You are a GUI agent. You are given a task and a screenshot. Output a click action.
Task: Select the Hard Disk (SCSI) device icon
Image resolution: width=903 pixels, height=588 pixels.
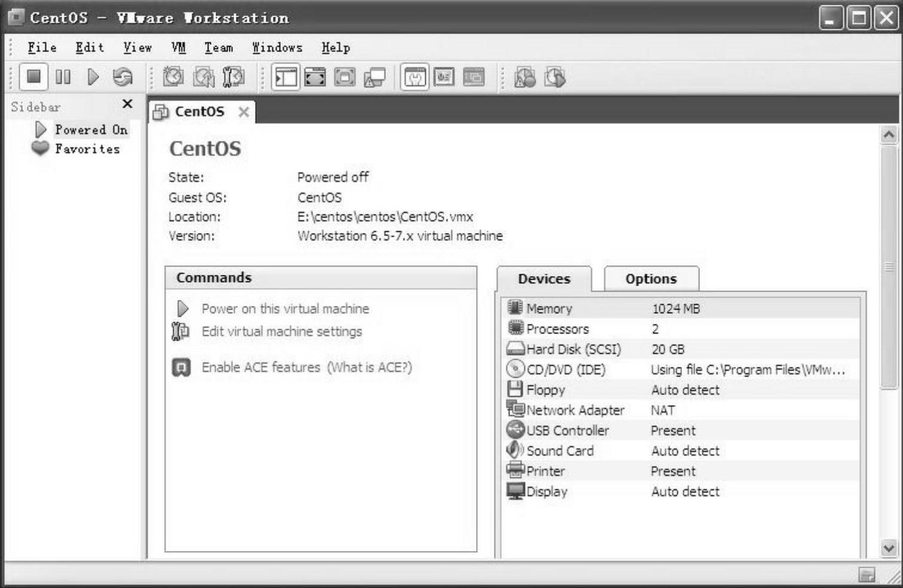(x=515, y=348)
